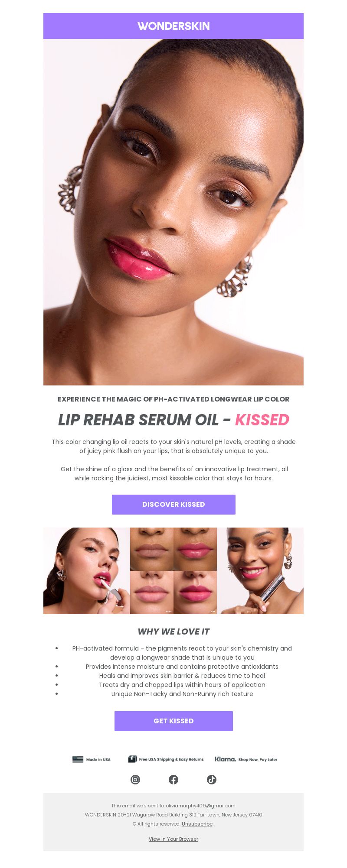Click the Made in USA flag badge
The height and width of the screenshot is (868, 347).
[x=92, y=759]
